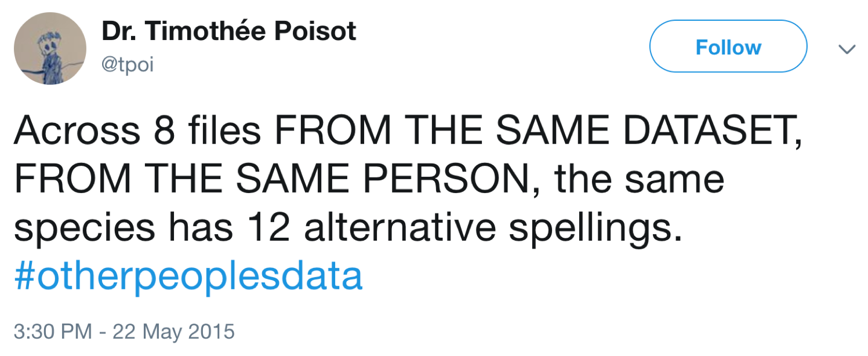Click the display name Dr. Timothée Poisot
The width and height of the screenshot is (868, 356).
tap(229, 31)
